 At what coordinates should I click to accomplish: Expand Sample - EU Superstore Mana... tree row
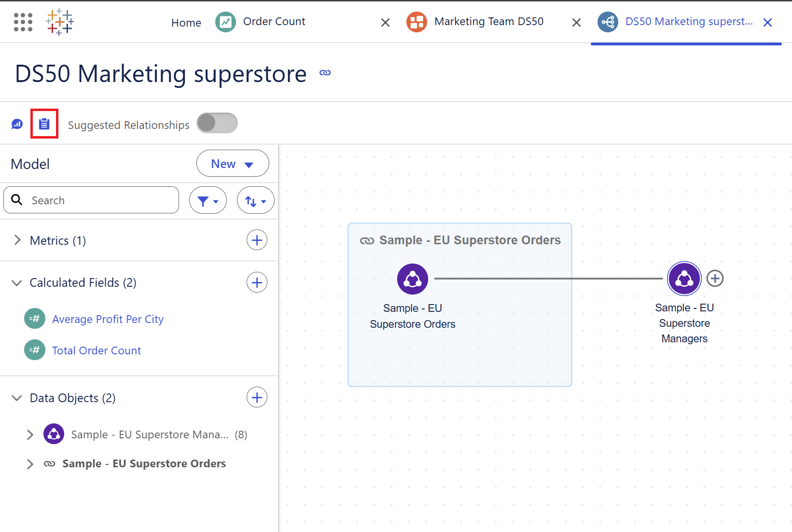(30, 434)
